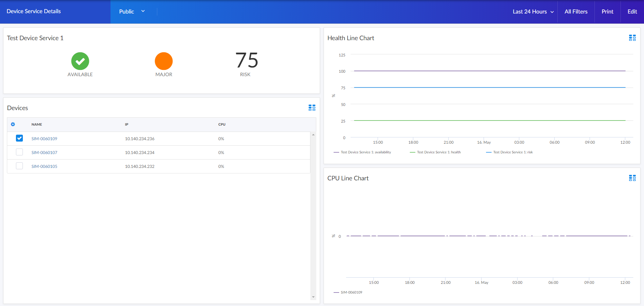The width and height of the screenshot is (644, 306).
Task: Open the SIM-0060107 device link
Action: (44, 152)
